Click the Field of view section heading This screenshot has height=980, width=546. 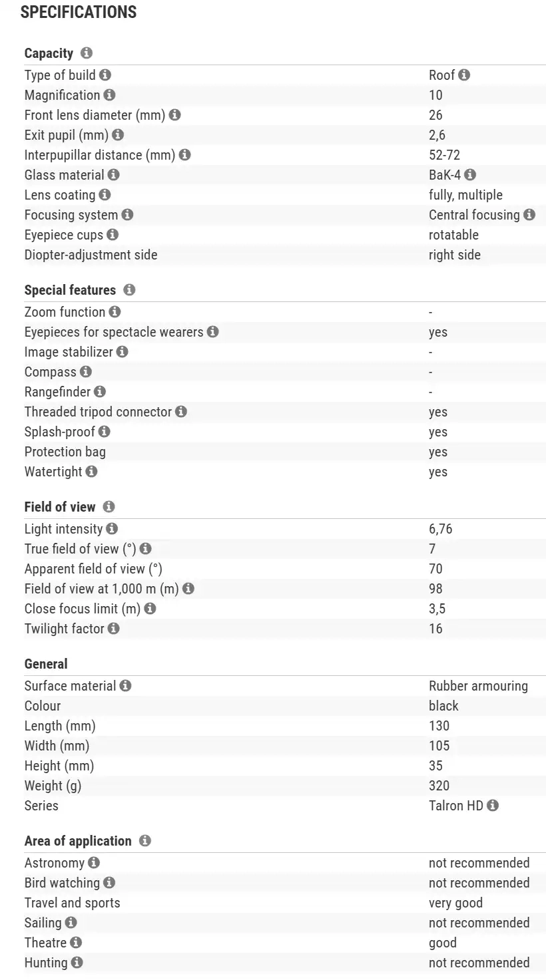[60, 507]
